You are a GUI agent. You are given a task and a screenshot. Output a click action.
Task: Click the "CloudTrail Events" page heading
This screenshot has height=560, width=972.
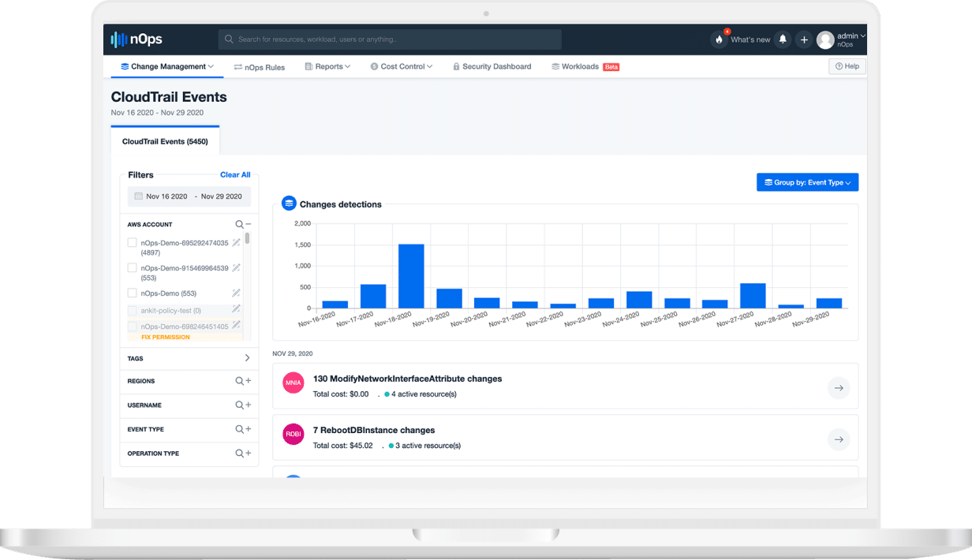pos(169,97)
